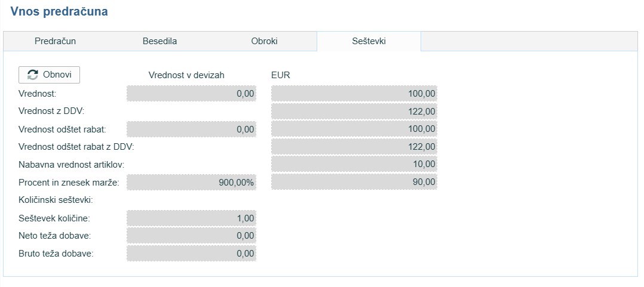Open the Besedila tab
Image resolution: width=644 pixels, height=287 pixels.
point(160,41)
